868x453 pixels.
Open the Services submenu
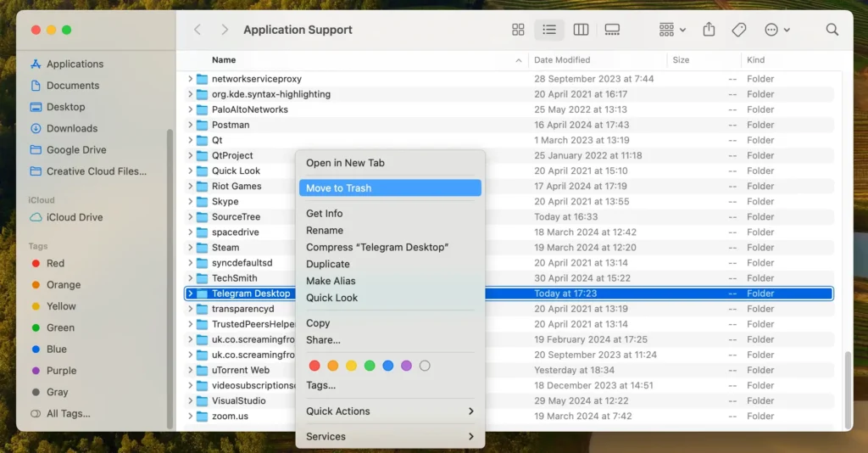tap(390, 437)
